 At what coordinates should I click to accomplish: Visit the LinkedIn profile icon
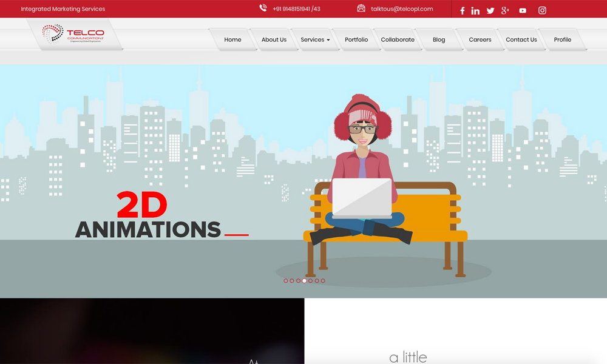(475, 10)
